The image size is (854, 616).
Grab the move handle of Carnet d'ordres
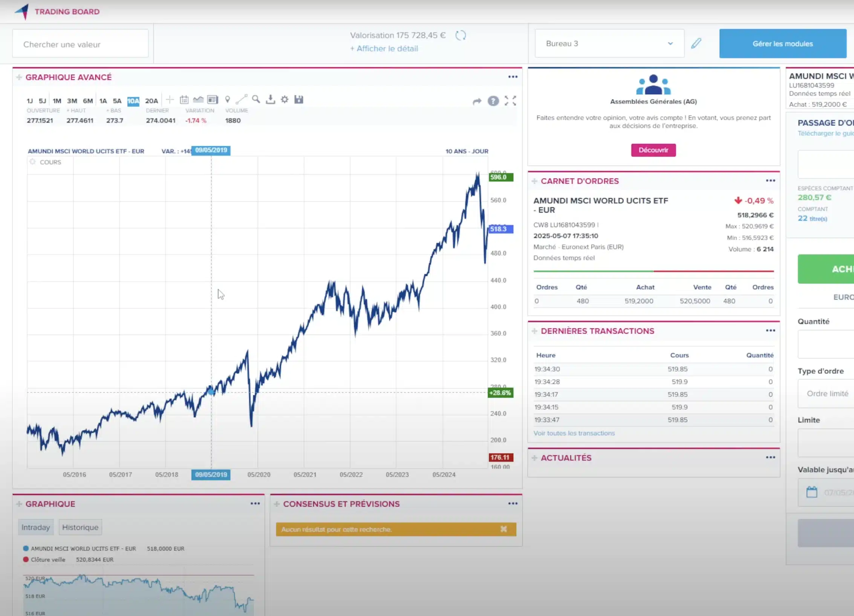(534, 181)
